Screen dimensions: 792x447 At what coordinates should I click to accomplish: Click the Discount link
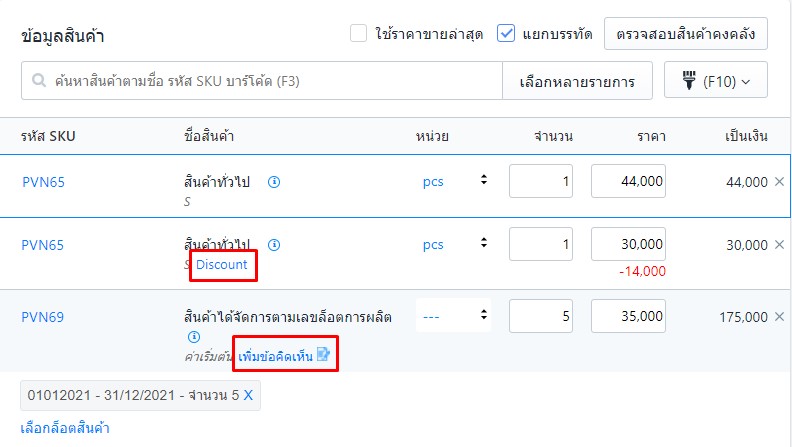222,265
